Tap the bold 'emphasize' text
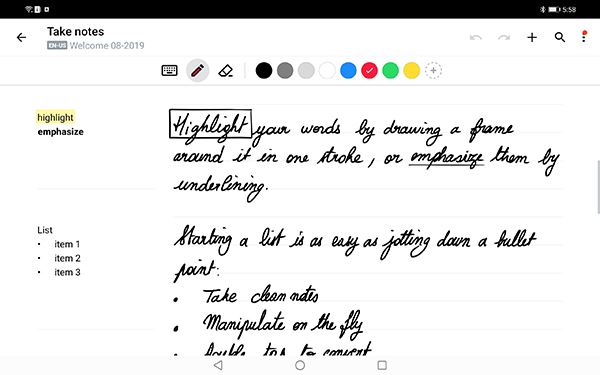This screenshot has width=600, height=375. (x=60, y=132)
